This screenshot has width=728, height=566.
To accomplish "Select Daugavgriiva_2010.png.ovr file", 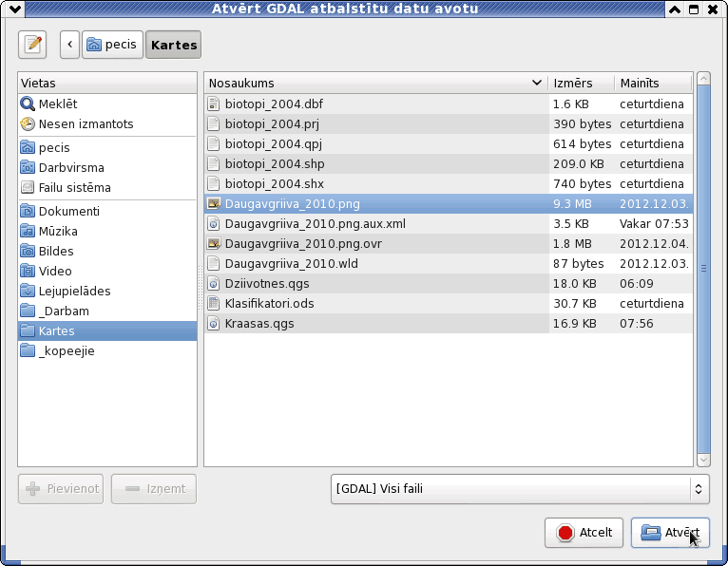I will coord(449,243).
